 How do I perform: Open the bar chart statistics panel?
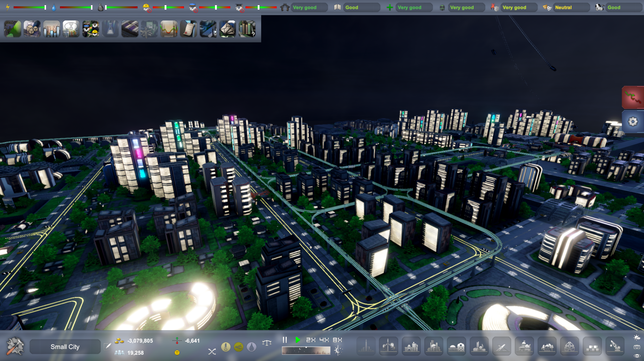pyautogui.click(x=52, y=29)
